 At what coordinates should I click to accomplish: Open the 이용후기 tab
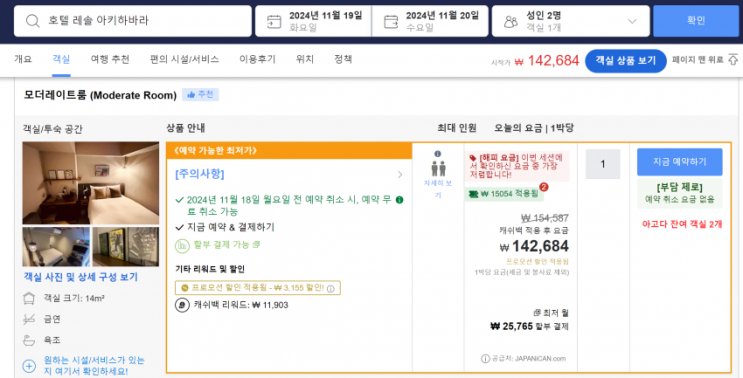click(257, 59)
